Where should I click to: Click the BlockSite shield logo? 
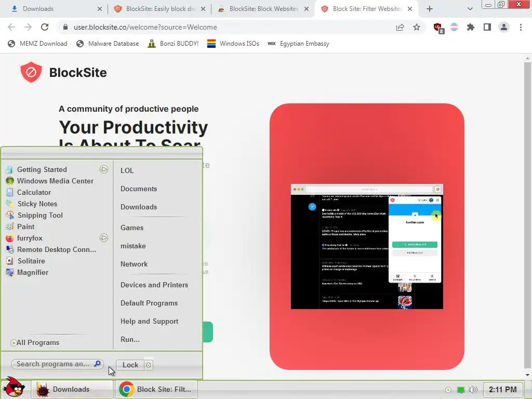[x=31, y=72]
